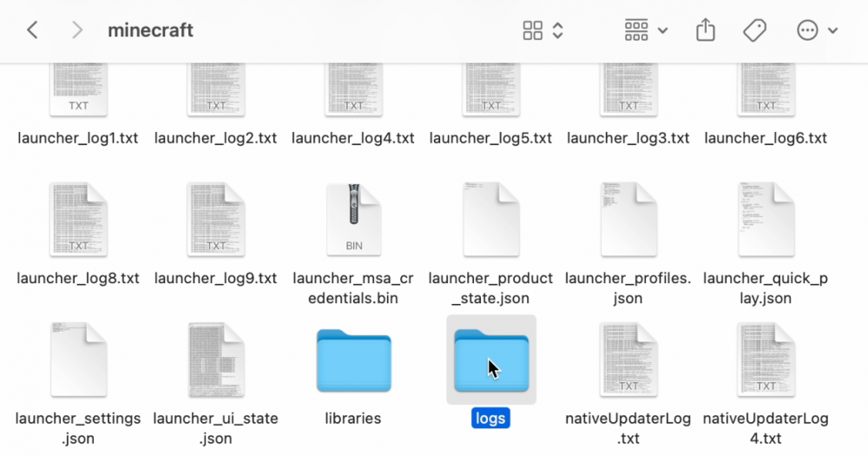Select launcher_product_state.json file

(x=491, y=220)
